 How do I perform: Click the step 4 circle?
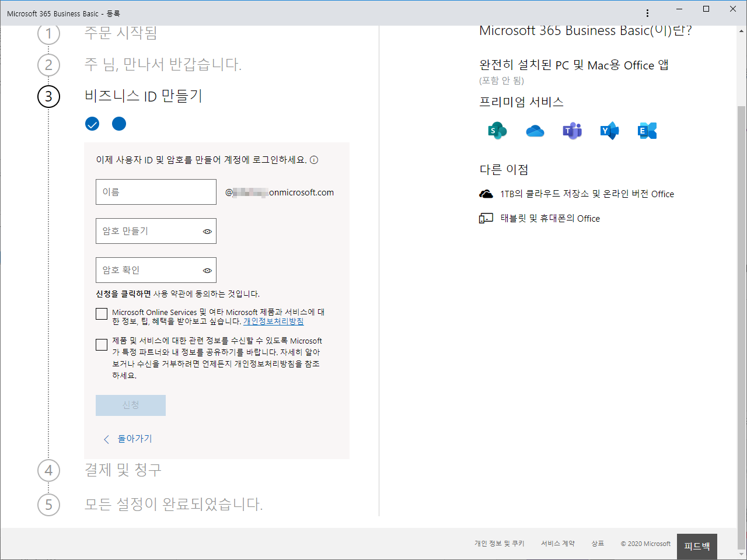click(x=49, y=470)
